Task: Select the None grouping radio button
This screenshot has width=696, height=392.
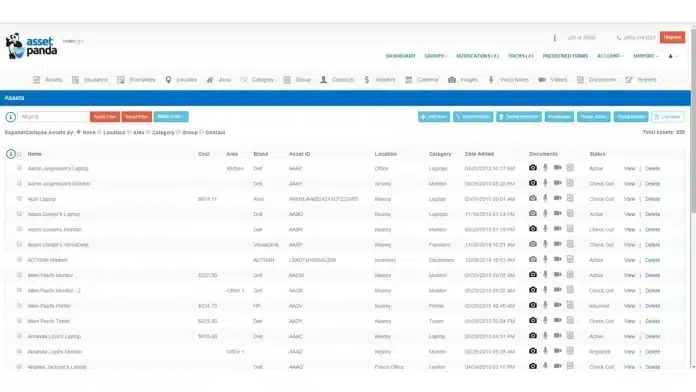Action: (79, 132)
